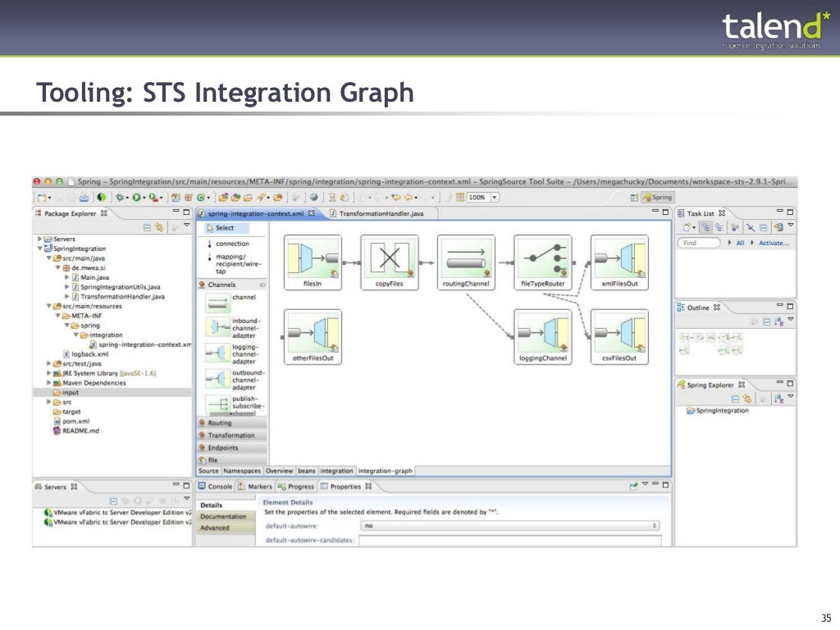Open the Markers view tab
The width and height of the screenshot is (840, 630).
tap(256, 486)
